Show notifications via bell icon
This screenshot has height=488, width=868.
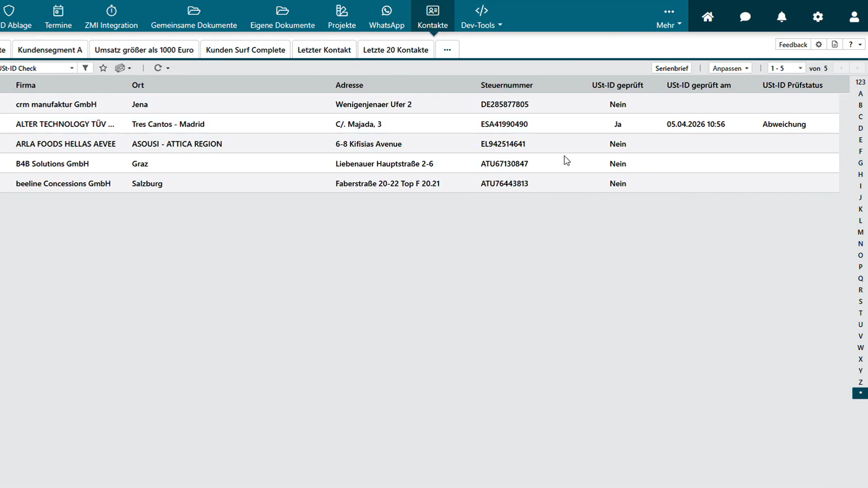tap(782, 17)
